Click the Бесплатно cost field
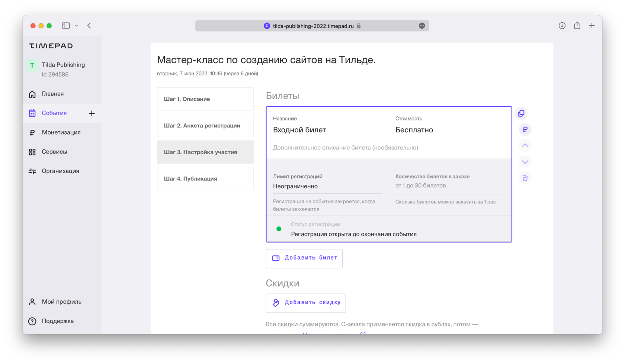The height and width of the screenshot is (364, 625). pyautogui.click(x=414, y=130)
